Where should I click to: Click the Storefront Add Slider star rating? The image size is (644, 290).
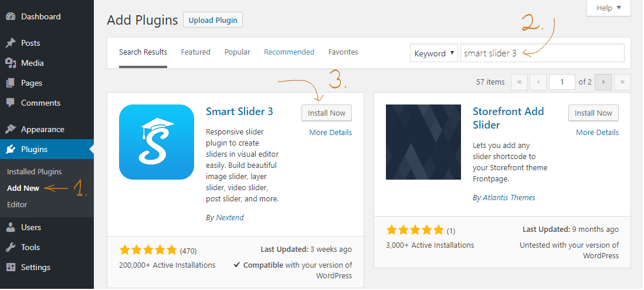point(415,230)
